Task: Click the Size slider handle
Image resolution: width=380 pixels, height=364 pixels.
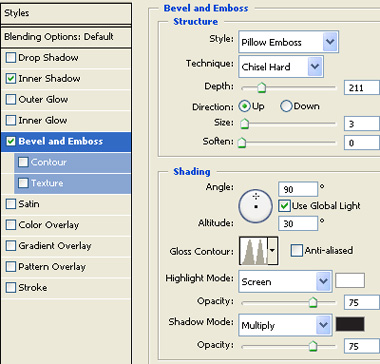Action: click(245, 124)
